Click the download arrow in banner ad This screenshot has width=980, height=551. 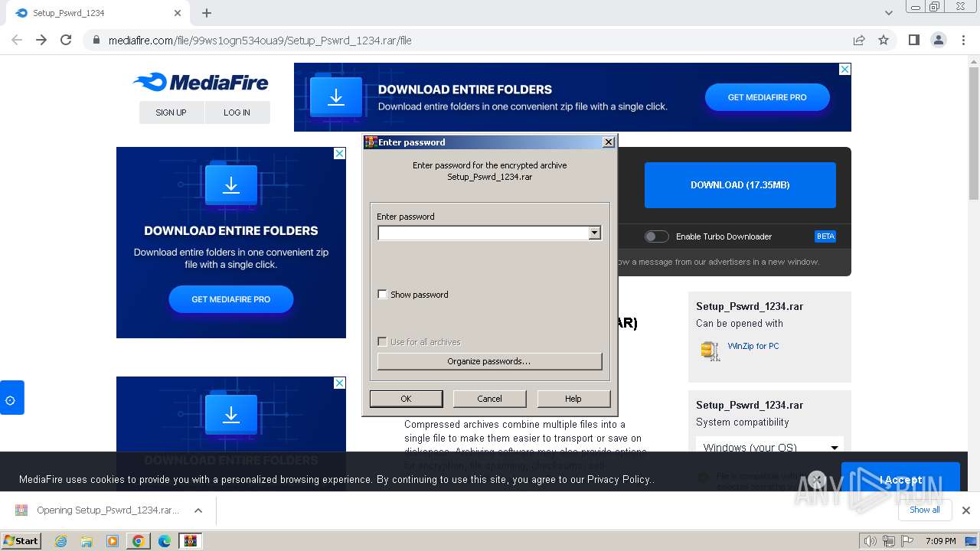click(336, 97)
